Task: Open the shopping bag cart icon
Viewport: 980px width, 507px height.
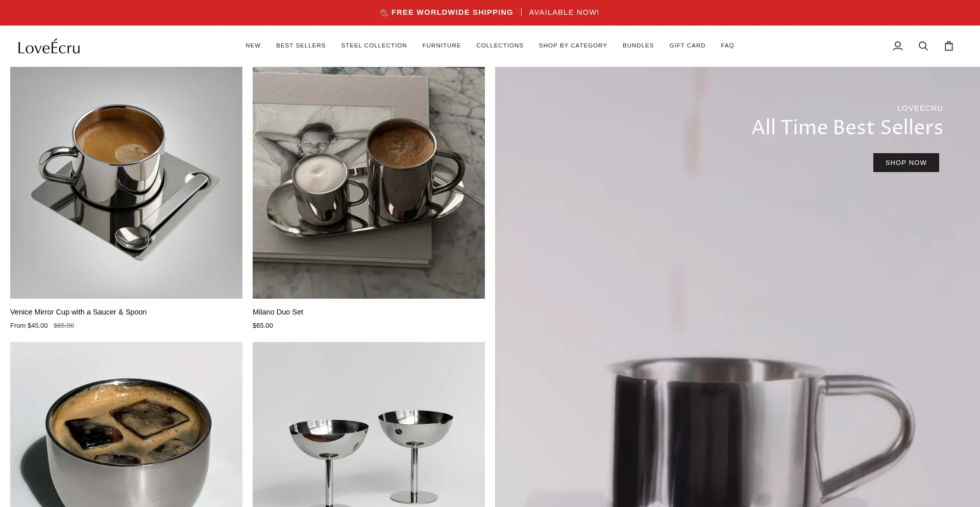Action: [949, 46]
